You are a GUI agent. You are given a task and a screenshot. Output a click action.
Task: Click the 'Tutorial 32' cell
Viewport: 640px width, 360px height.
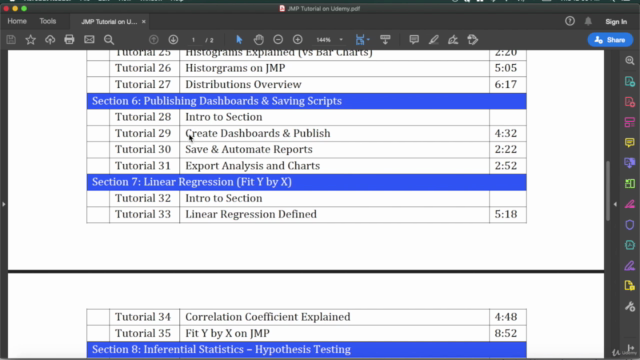coord(144,198)
